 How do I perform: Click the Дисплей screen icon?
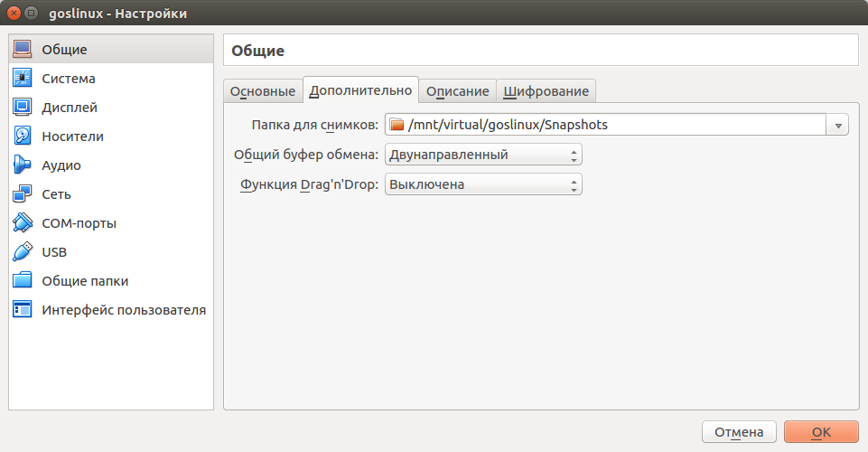point(23,107)
